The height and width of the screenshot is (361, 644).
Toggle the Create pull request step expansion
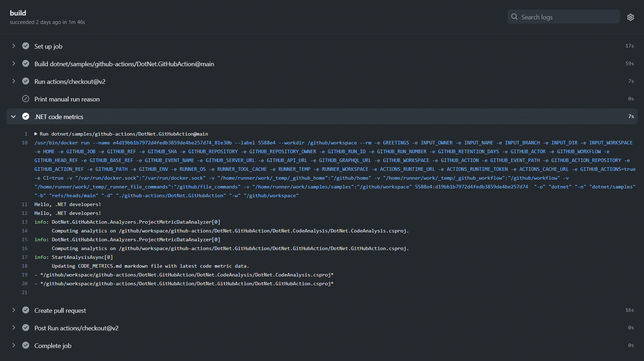tap(13, 310)
